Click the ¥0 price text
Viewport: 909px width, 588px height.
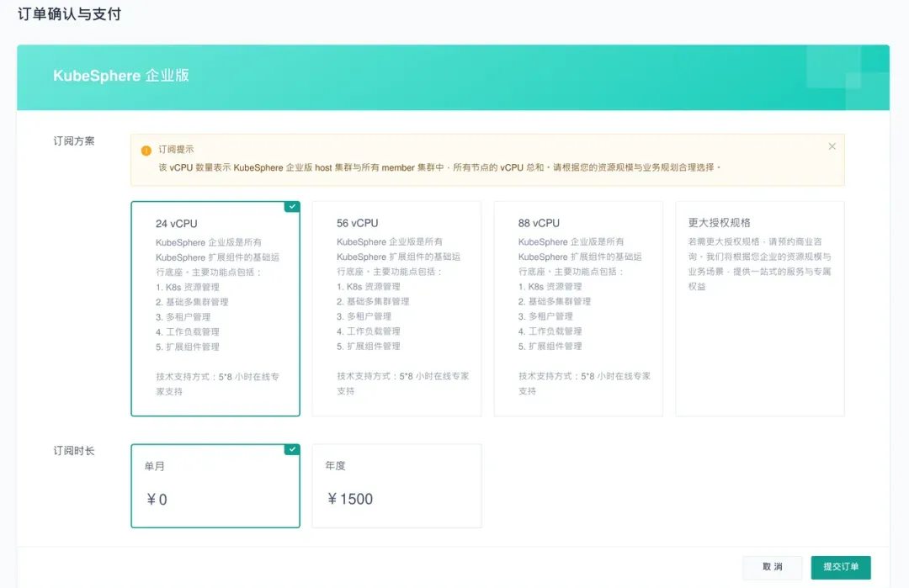157,500
